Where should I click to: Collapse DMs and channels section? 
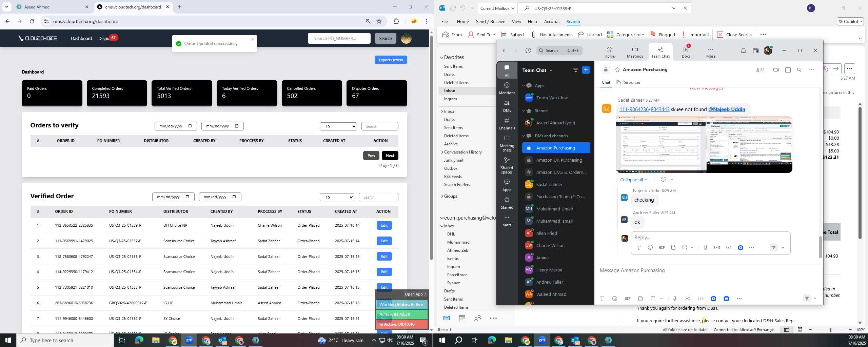click(524, 136)
